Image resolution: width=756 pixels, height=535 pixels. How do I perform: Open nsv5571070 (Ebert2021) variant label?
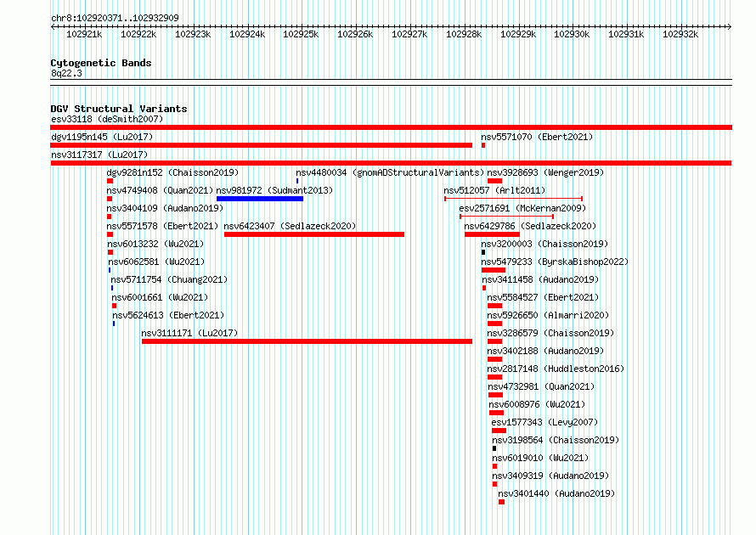click(537, 137)
